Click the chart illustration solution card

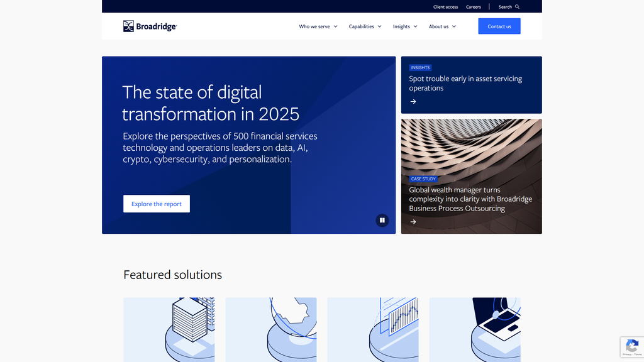click(x=373, y=329)
